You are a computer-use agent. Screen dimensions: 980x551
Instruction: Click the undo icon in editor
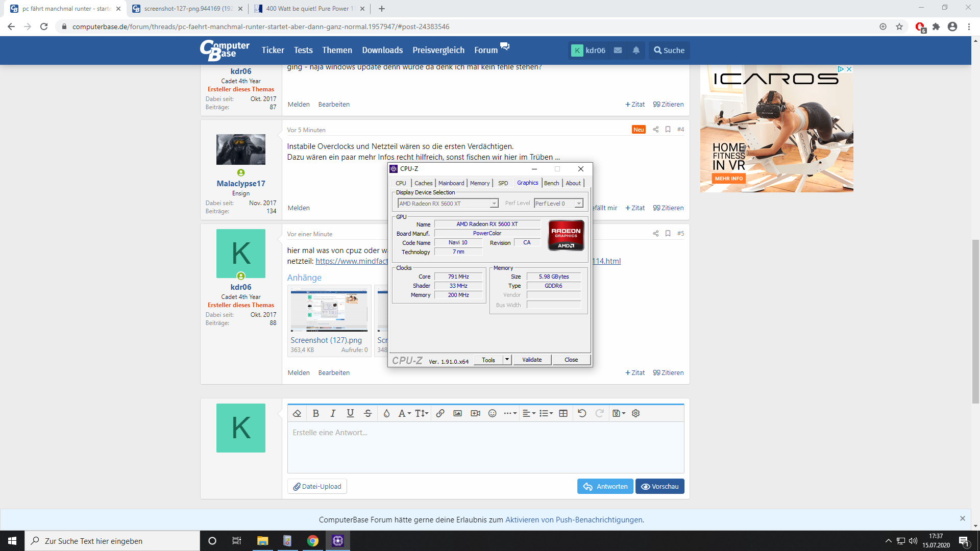(x=582, y=413)
